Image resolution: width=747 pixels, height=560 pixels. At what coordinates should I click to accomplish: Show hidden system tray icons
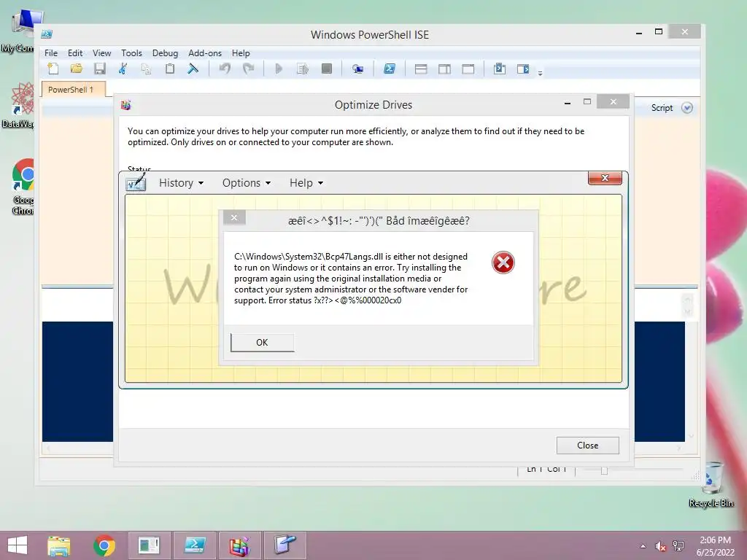[x=643, y=546]
